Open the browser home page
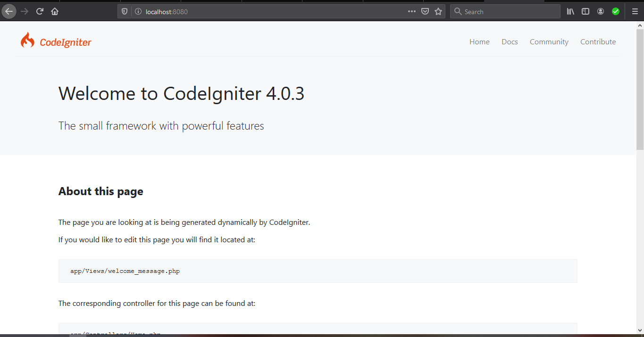 click(54, 11)
